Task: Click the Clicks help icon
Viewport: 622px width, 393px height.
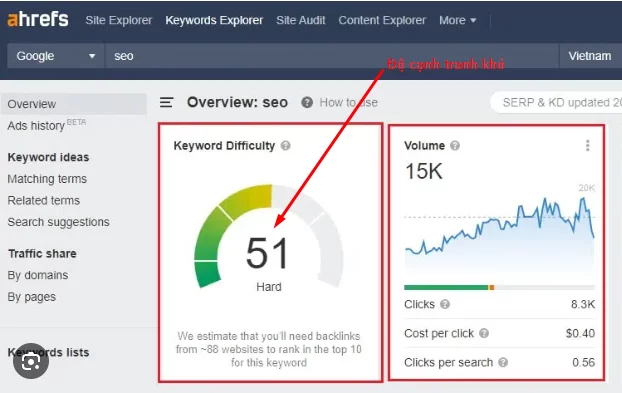Action: point(445,304)
